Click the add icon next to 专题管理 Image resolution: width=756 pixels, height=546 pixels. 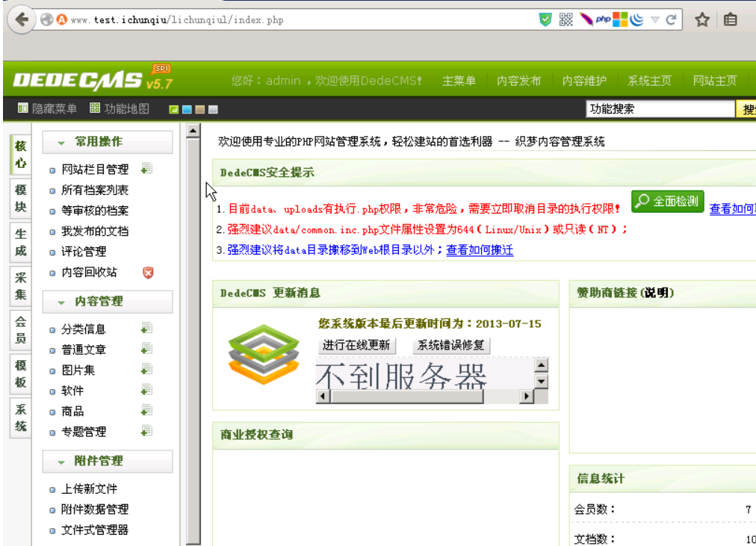coord(147,431)
